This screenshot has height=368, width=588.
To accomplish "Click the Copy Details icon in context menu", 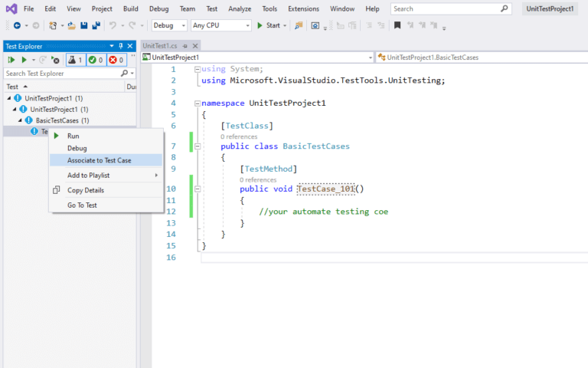I will click(x=56, y=190).
